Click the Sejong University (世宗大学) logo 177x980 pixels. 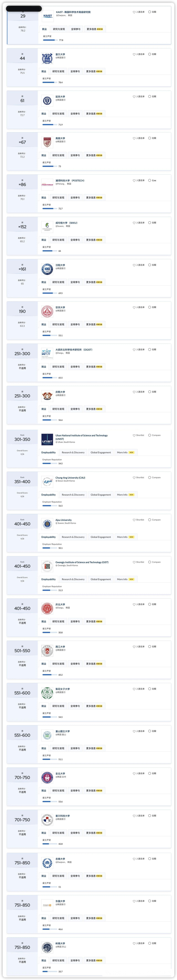click(47, 311)
